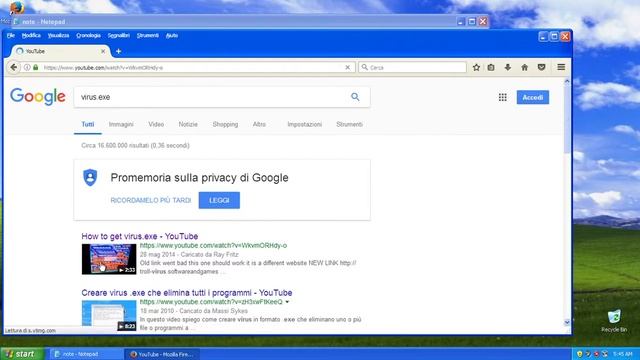Click the first result video thumbnail
This screenshot has height=360, width=640.
(x=109, y=259)
